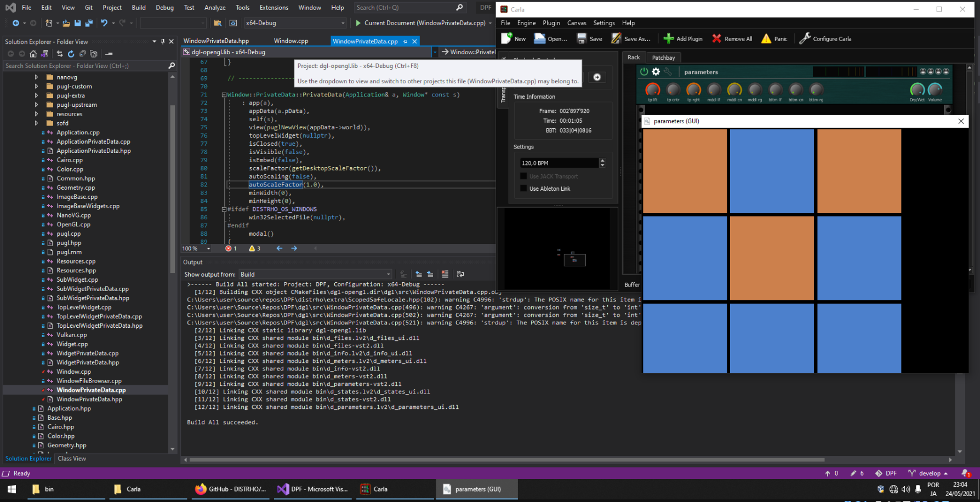Adjust the Dry/Wet knob on parameters plugin
The height and width of the screenshot is (502, 980).
[917, 89]
